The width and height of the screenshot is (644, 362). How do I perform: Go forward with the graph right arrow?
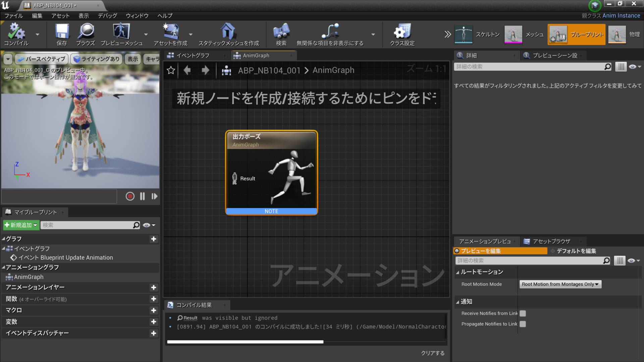point(205,70)
